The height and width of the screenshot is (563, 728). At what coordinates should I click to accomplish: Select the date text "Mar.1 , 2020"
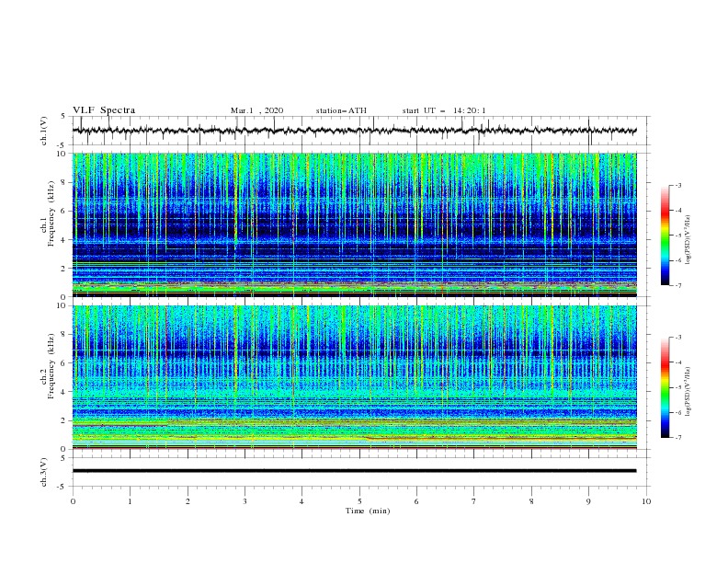[256, 110]
